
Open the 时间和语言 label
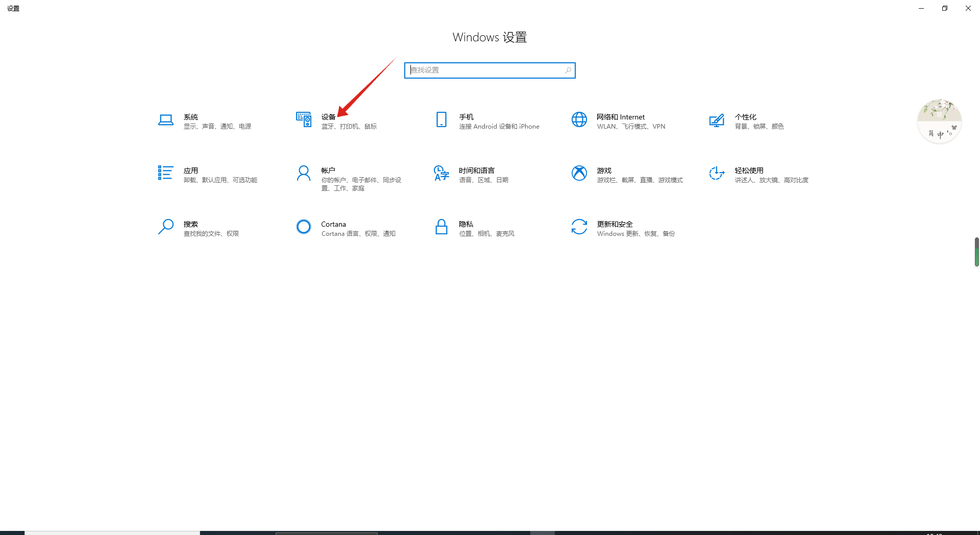tap(477, 171)
